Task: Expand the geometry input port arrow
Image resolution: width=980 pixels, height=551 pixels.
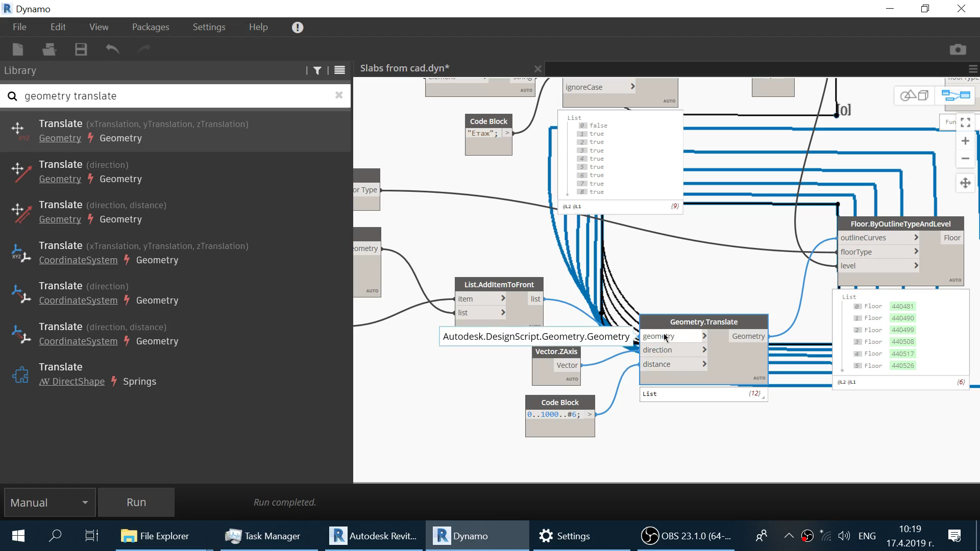Action: click(x=704, y=336)
